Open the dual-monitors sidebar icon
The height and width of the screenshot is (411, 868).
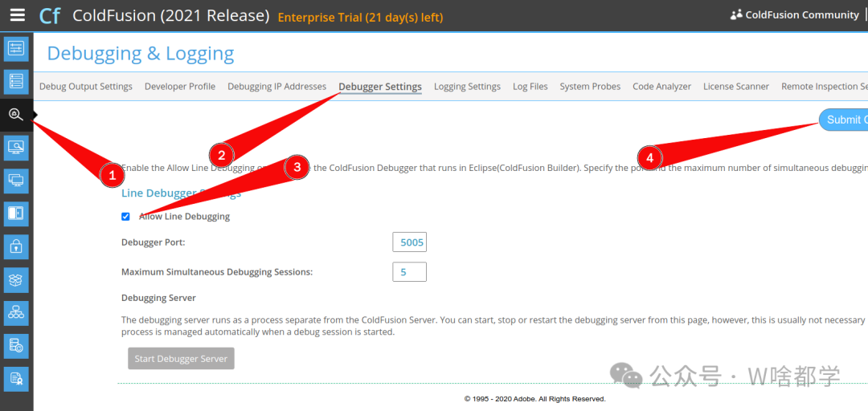pyautogui.click(x=16, y=181)
